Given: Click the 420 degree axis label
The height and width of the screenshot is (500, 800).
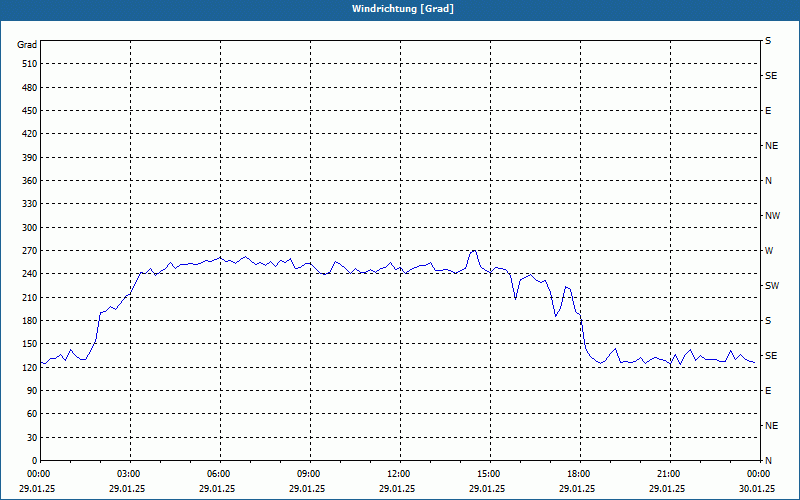Looking at the screenshot, I should click(30, 134).
